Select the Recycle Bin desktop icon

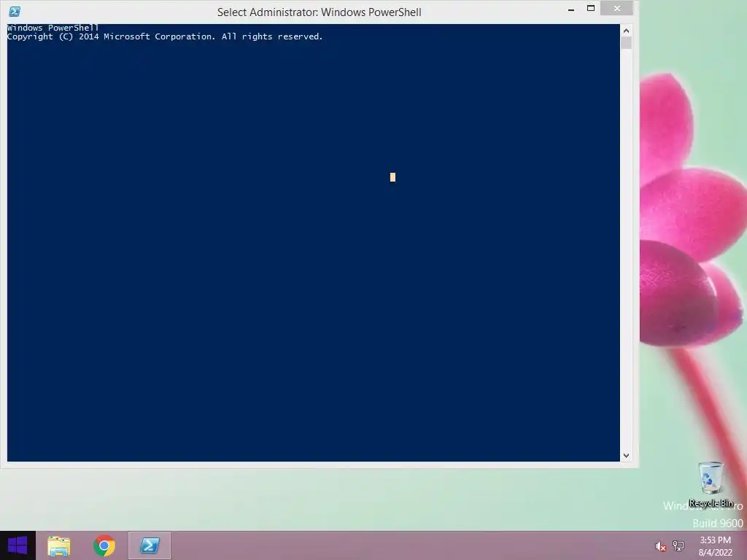pyautogui.click(x=711, y=485)
